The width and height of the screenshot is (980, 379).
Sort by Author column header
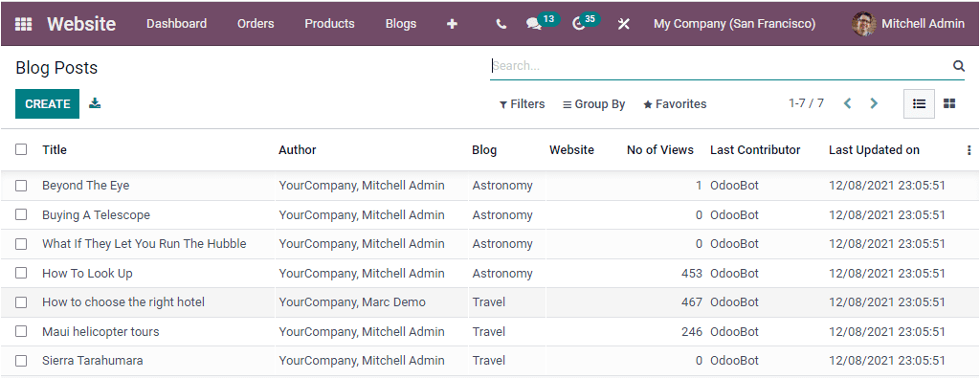pos(298,150)
